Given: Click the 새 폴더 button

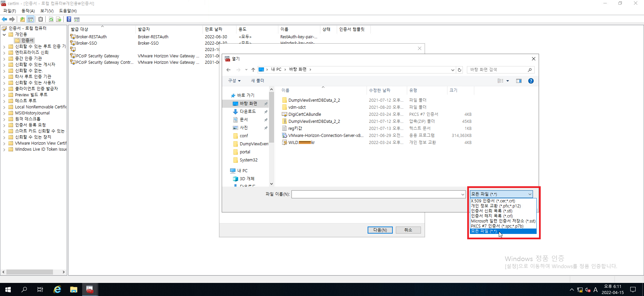Looking at the screenshot, I should (257, 81).
